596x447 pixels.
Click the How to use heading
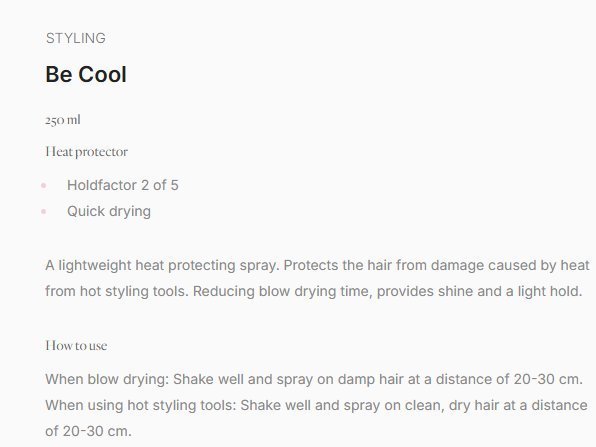coord(76,346)
